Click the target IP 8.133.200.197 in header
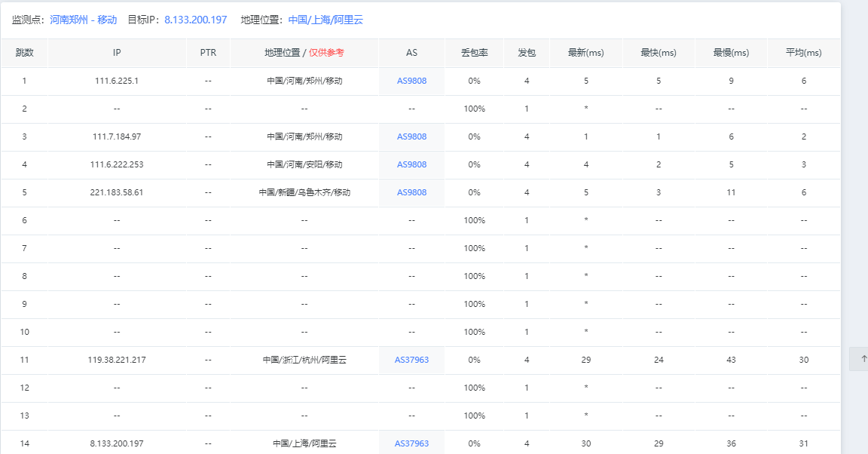The width and height of the screenshot is (868, 454). (195, 20)
